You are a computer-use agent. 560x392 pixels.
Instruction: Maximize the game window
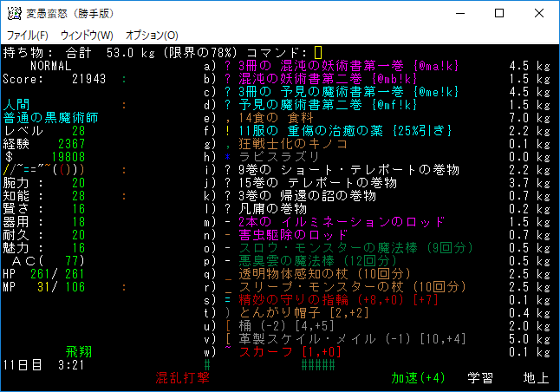click(499, 14)
